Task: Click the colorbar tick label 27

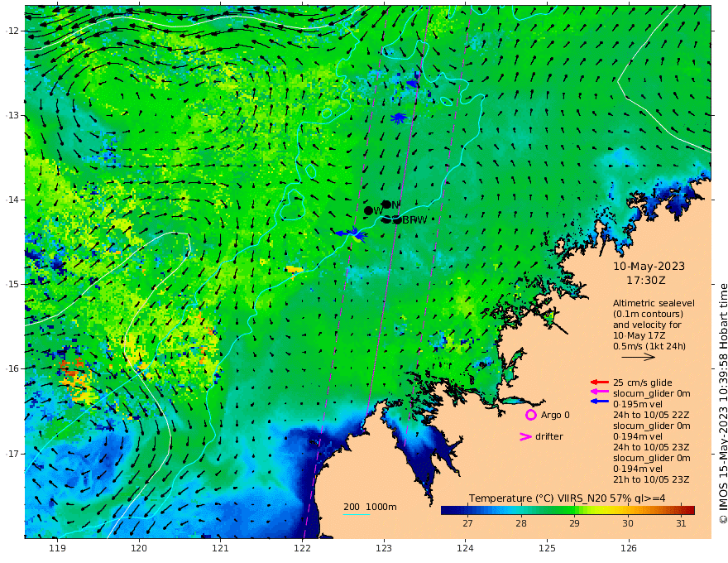Action: tap(467, 523)
